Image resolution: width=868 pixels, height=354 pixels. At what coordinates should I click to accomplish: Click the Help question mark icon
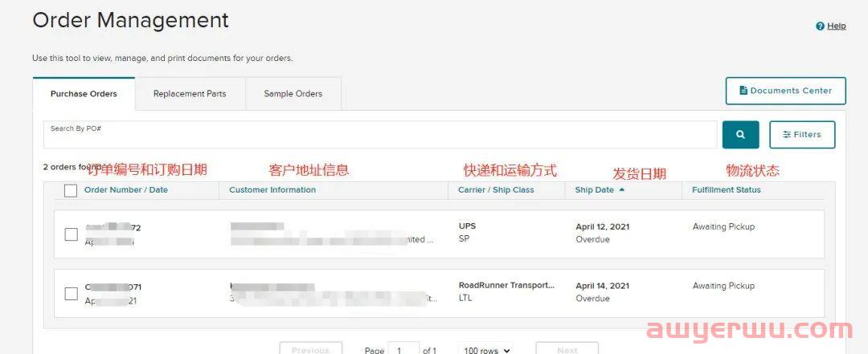click(x=821, y=26)
